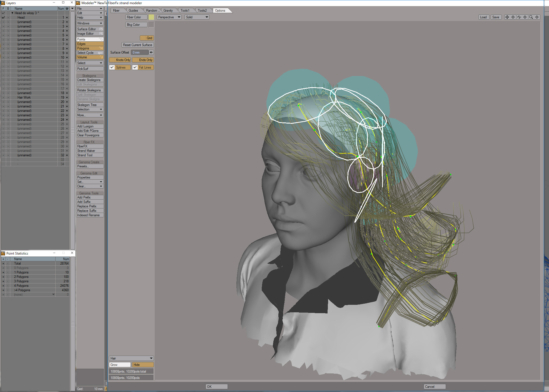Toggle the Ends Only option
The height and width of the screenshot is (392, 549).
[x=143, y=60]
